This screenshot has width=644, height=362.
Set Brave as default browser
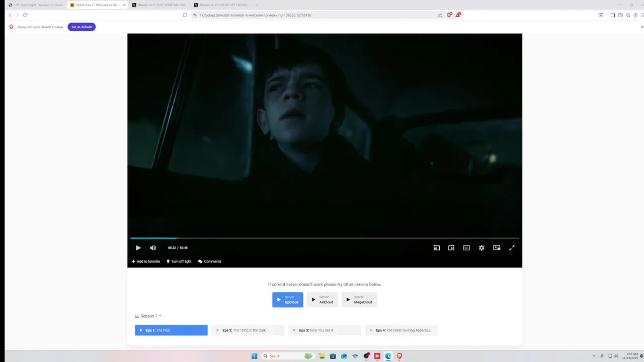pyautogui.click(x=82, y=27)
